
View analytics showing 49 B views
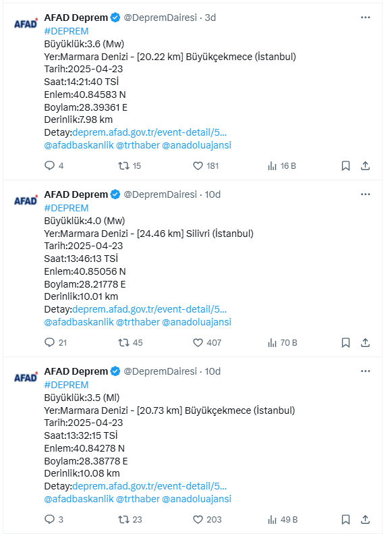click(283, 519)
